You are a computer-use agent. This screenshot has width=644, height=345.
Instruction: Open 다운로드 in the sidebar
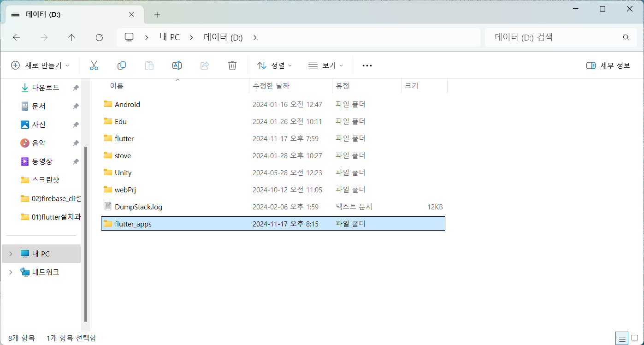[x=46, y=88]
